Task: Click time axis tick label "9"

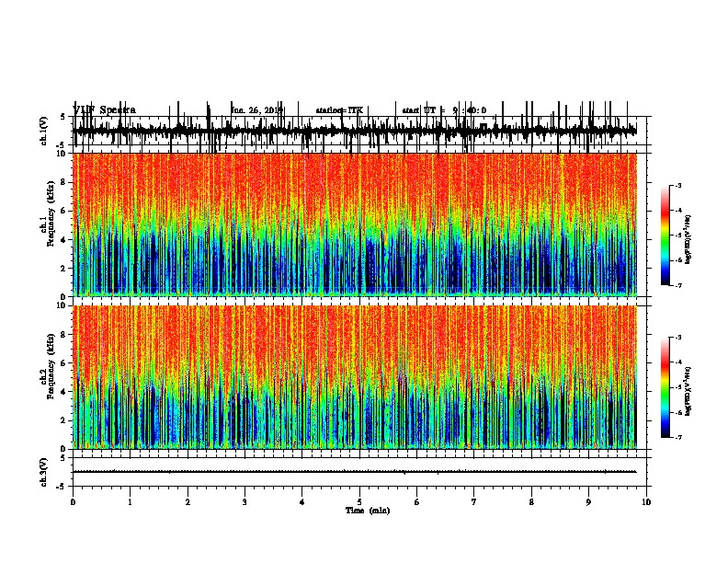Action: [x=588, y=502]
